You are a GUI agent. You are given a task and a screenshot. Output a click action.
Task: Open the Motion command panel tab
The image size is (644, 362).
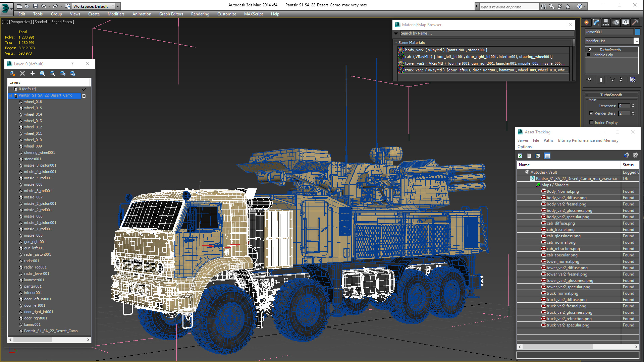pyautogui.click(x=616, y=22)
